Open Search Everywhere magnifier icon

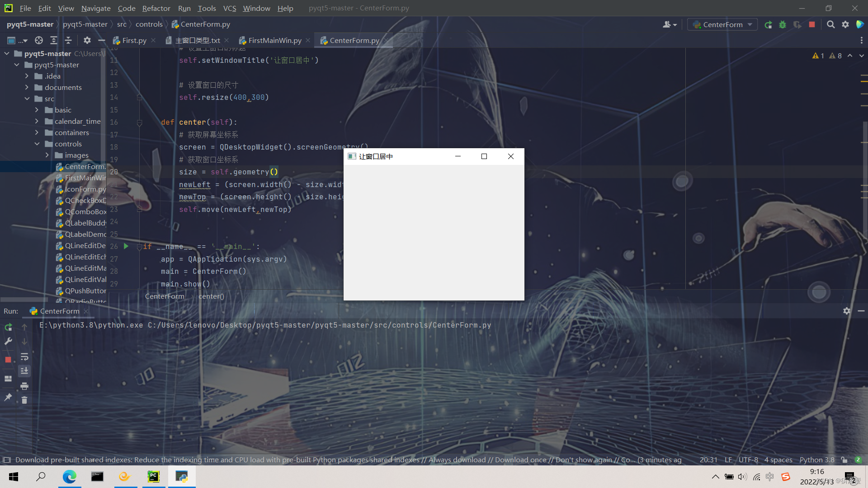pyautogui.click(x=830, y=25)
